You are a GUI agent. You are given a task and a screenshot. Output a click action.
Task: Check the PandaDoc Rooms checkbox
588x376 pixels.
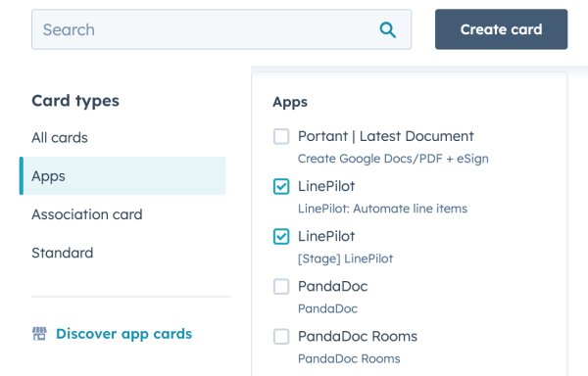(x=281, y=336)
